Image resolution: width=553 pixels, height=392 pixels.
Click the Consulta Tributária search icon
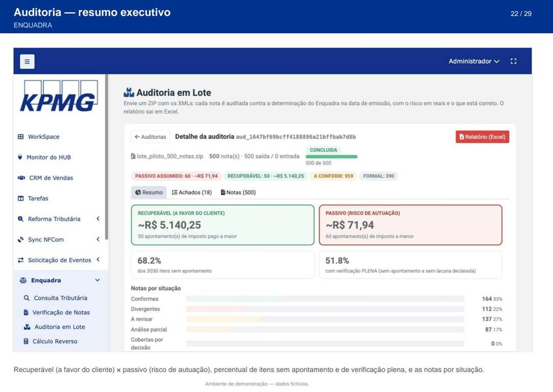(26, 298)
